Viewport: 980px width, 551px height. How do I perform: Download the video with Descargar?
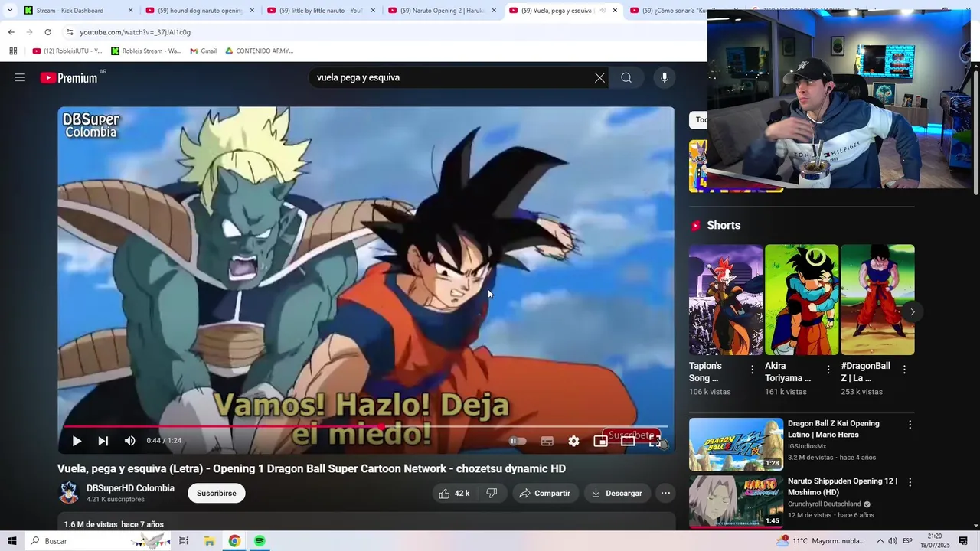pos(616,494)
